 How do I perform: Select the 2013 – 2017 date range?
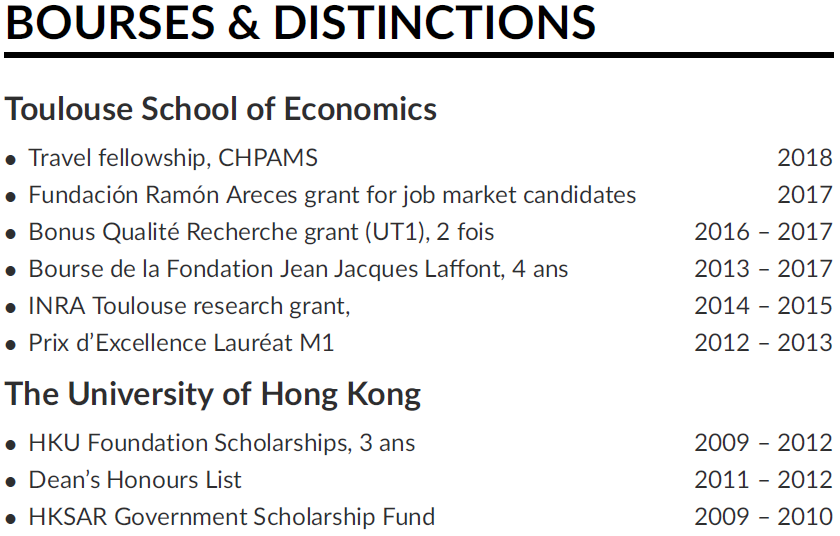pyautogui.click(x=763, y=269)
